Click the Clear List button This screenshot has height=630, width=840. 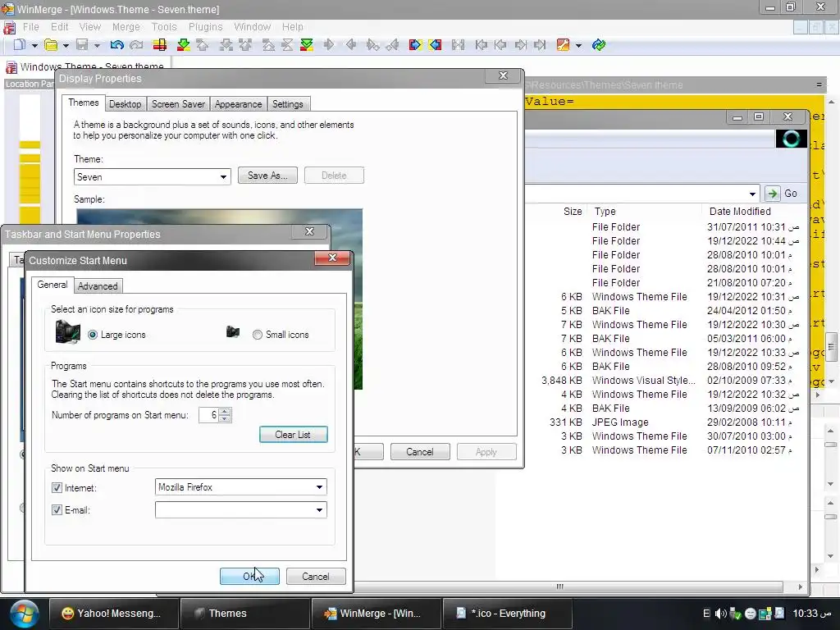pos(293,435)
